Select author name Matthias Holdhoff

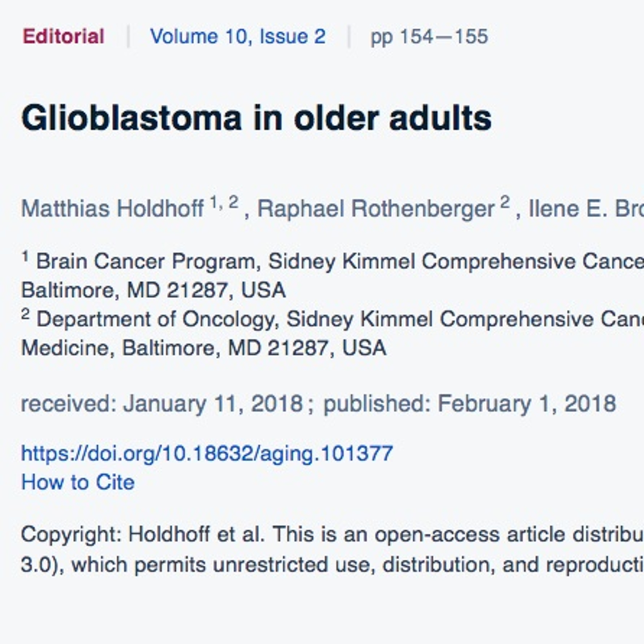click(x=112, y=209)
